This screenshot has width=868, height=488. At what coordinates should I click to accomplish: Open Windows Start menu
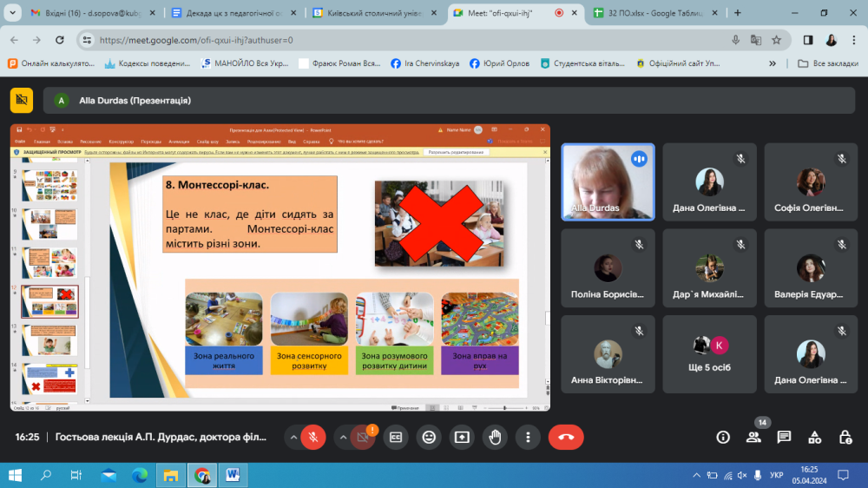click(15, 475)
